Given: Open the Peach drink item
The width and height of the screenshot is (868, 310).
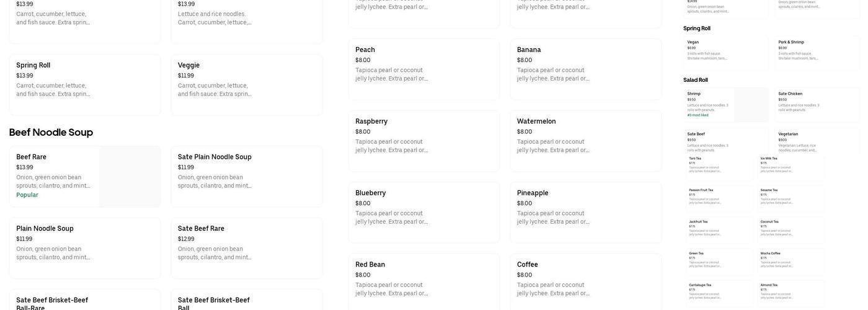Looking at the screenshot, I should click(x=423, y=69).
